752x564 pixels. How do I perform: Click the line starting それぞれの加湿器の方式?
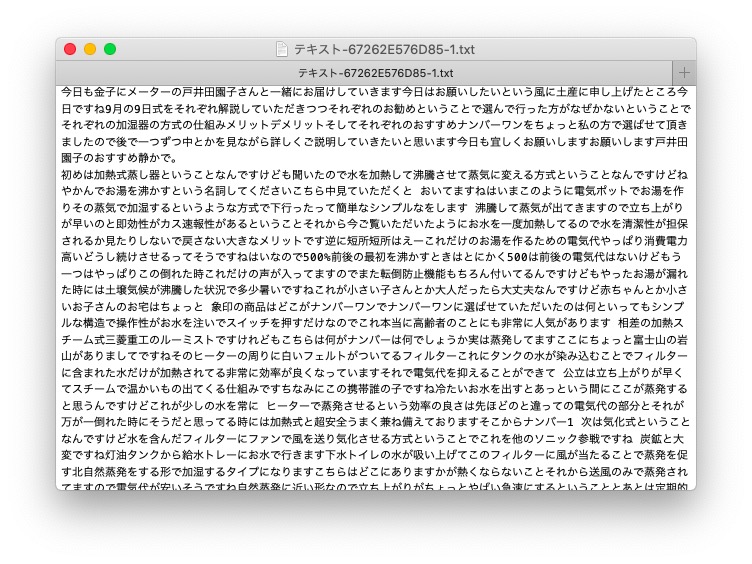(375, 125)
